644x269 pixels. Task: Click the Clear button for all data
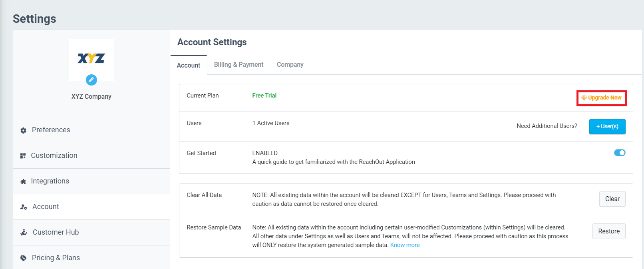coord(612,199)
